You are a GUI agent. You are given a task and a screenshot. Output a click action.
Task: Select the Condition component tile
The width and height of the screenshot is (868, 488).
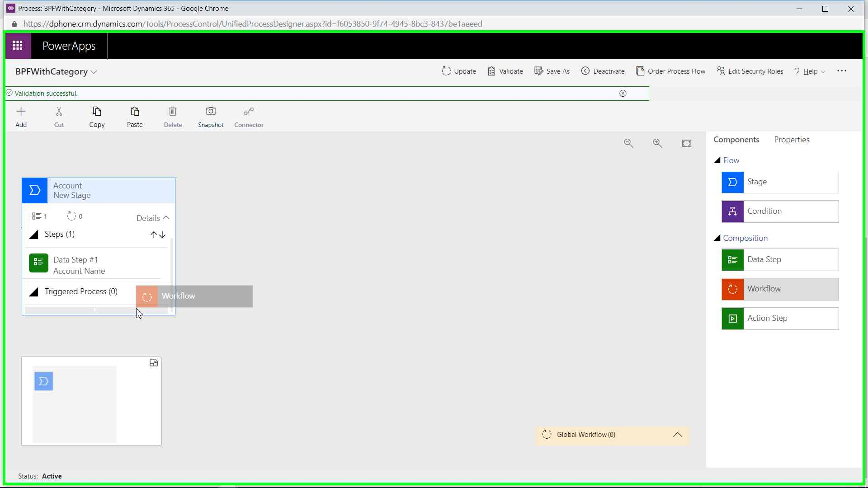tap(780, 211)
